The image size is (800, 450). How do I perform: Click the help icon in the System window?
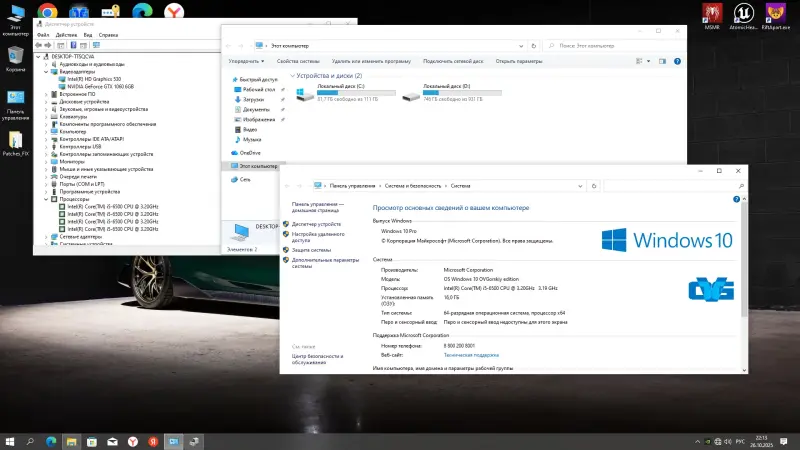[736, 199]
